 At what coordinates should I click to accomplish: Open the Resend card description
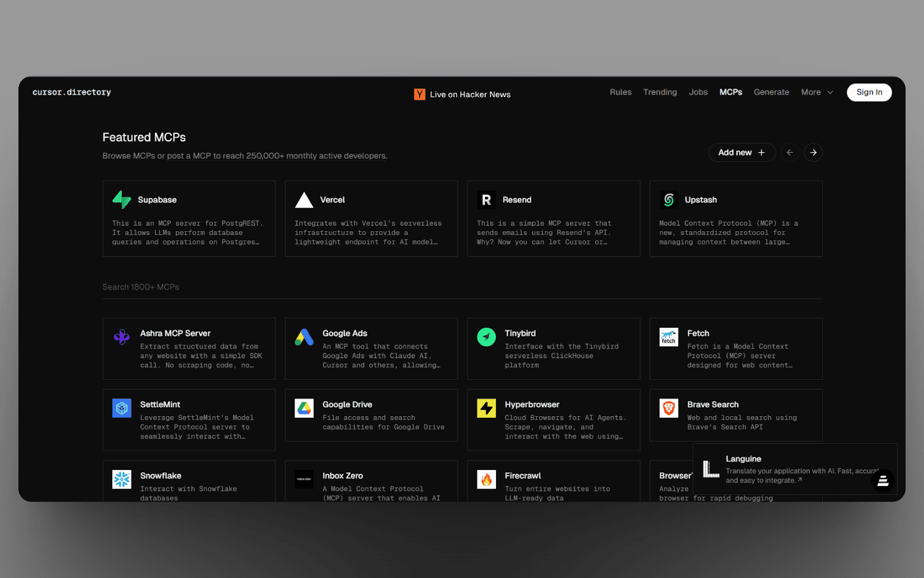coord(544,233)
